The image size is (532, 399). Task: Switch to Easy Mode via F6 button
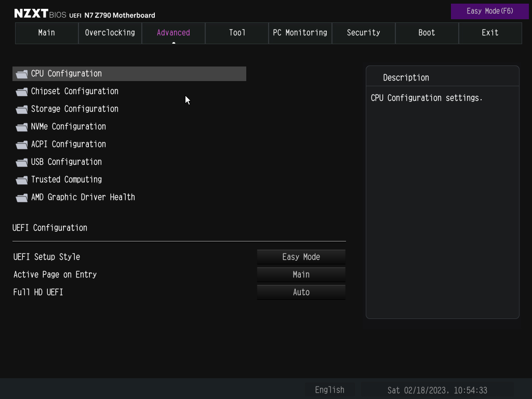pyautogui.click(x=489, y=11)
